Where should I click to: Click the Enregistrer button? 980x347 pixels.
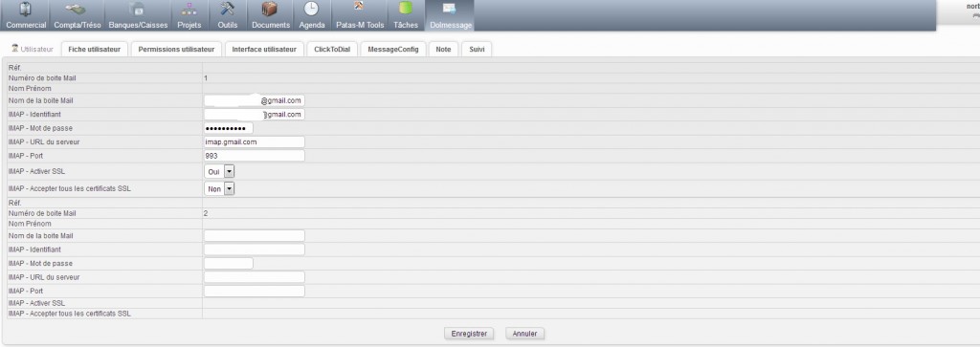(x=469, y=334)
